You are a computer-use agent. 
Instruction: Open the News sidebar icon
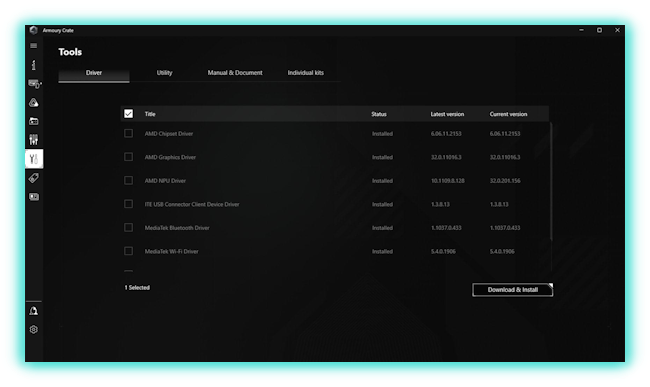coord(34,197)
